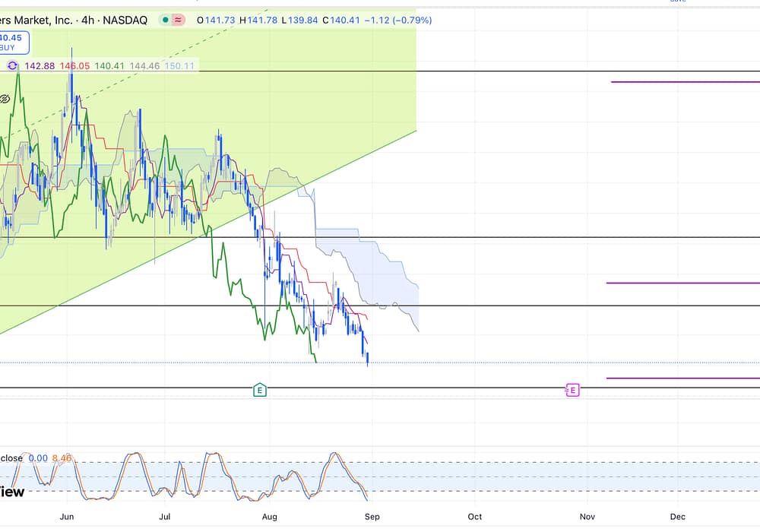The width and height of the screenshot is (760, 532).
Task: Click the TradingView logo at bottom left
Action: [x=11, y=492]
